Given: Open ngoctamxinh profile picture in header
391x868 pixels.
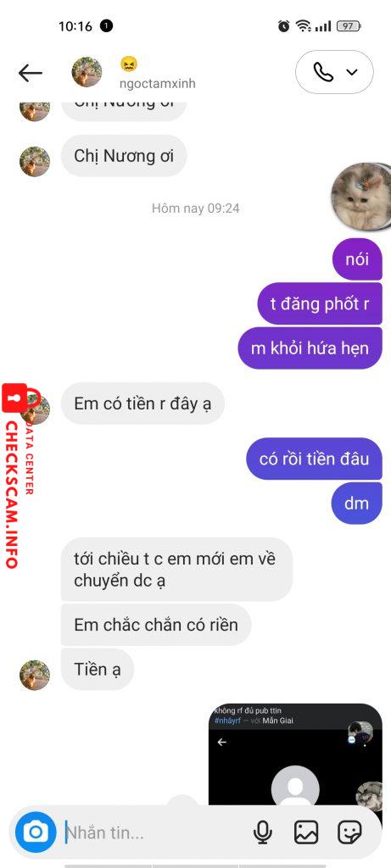Looking at the screenshot, I should (87, 72).
